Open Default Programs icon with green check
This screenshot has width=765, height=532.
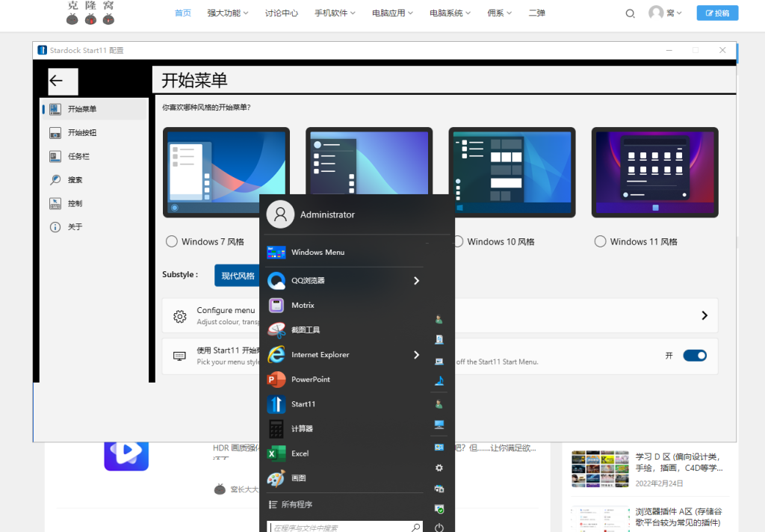tap(439, 509)
